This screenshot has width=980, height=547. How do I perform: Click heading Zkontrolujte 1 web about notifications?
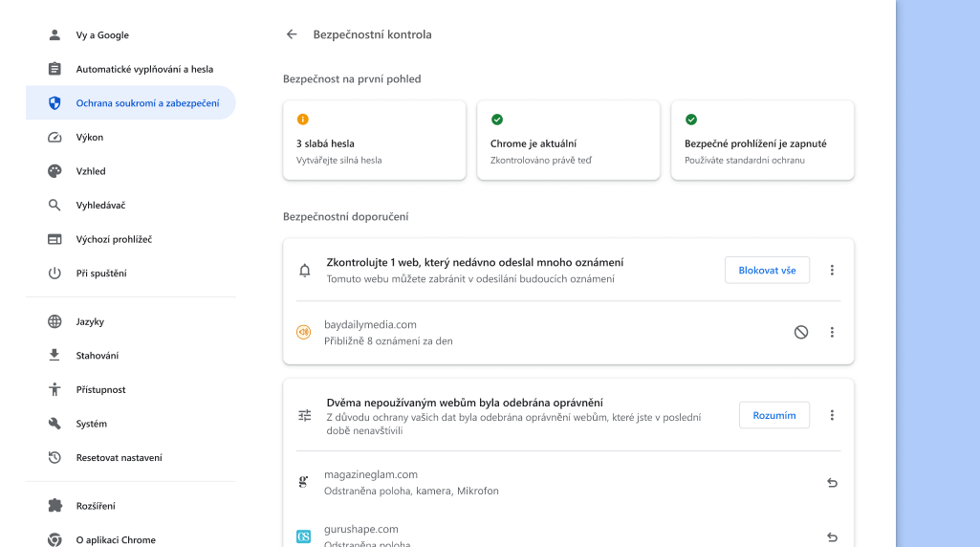(475, 263)
